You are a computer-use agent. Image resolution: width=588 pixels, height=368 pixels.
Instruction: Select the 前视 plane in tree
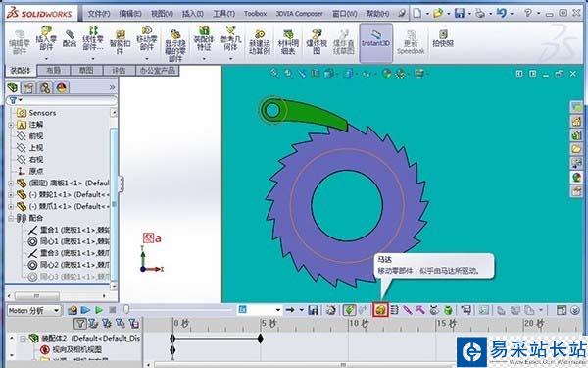coord(36,136)
